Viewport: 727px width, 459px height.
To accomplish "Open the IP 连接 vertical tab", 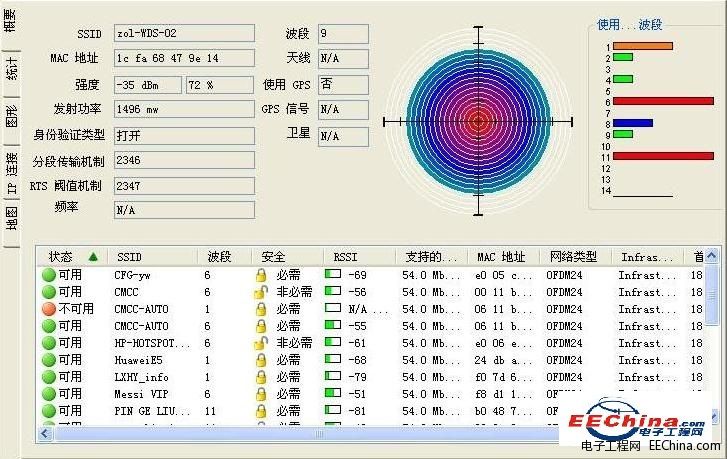I will click(x=11, y=171).
